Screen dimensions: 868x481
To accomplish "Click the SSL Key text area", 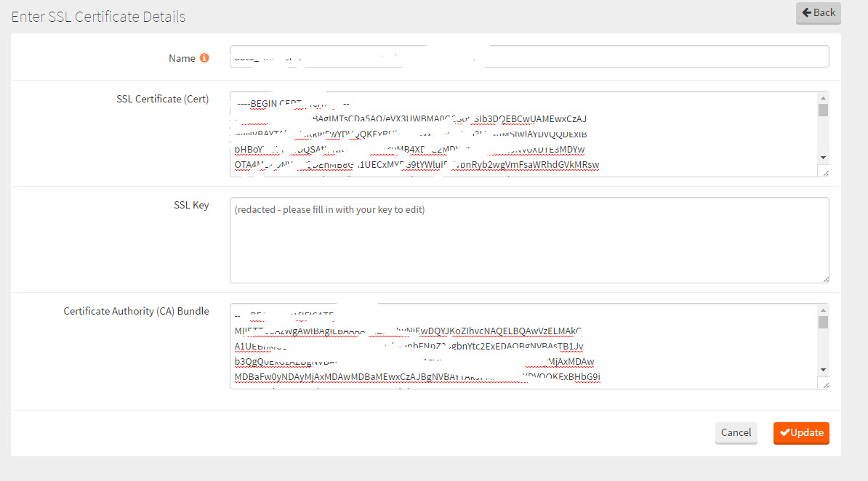I will click(x=529, y=240).
